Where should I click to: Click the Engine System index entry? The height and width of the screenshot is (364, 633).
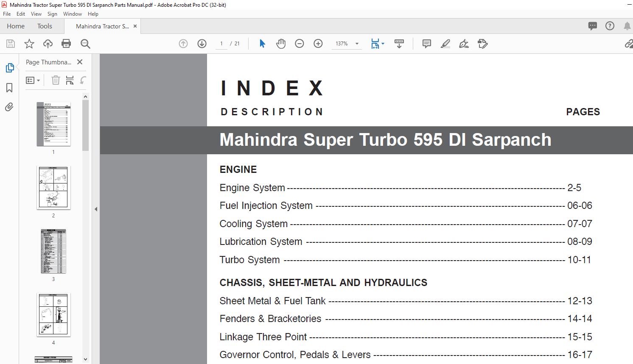[x=401, y=188]
